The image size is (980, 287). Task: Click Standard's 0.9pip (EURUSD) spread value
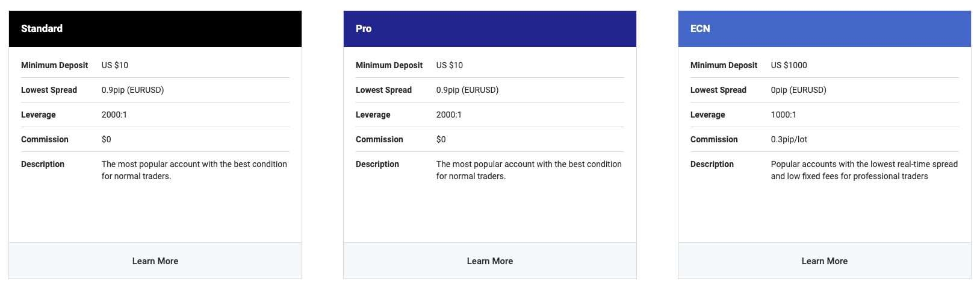133,90
